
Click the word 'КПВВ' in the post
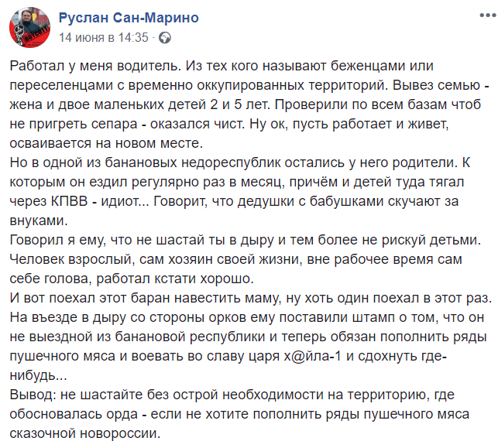(x=69, y=201)
